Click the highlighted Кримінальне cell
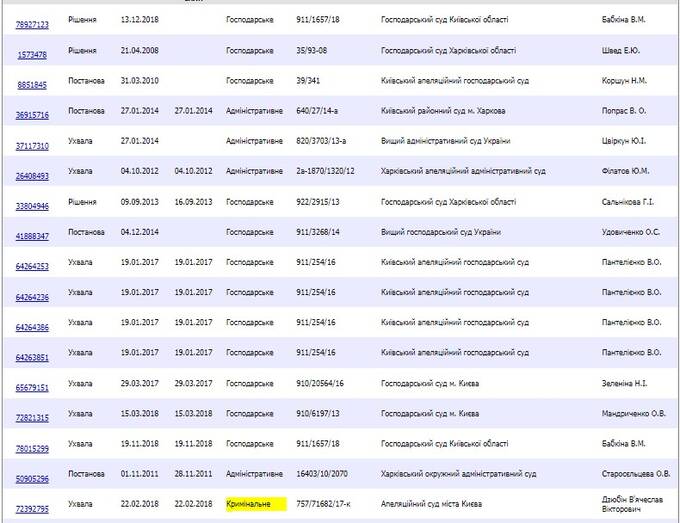Screen dimensions: 680x523 [x=256, y=505]
